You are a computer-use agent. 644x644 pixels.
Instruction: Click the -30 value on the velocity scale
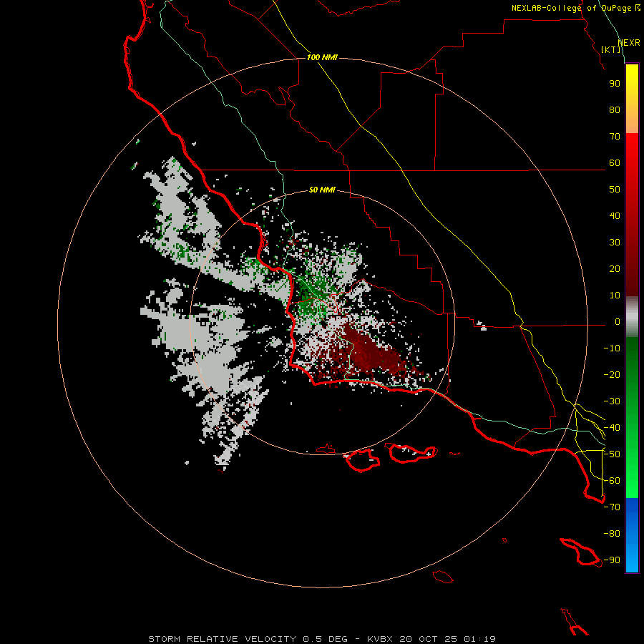612,401
